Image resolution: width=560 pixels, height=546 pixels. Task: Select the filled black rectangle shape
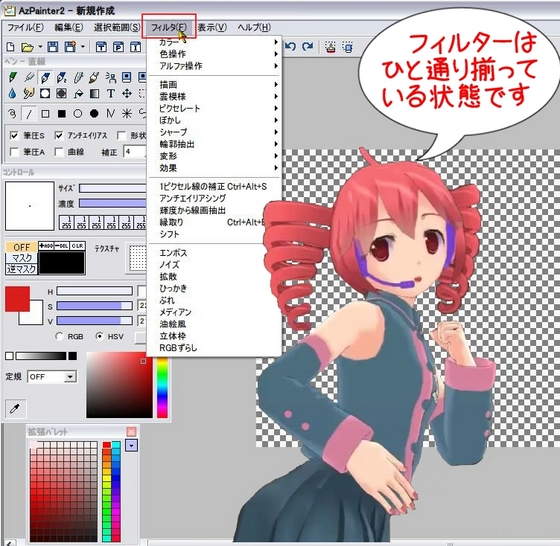click(x=61, y=114)
